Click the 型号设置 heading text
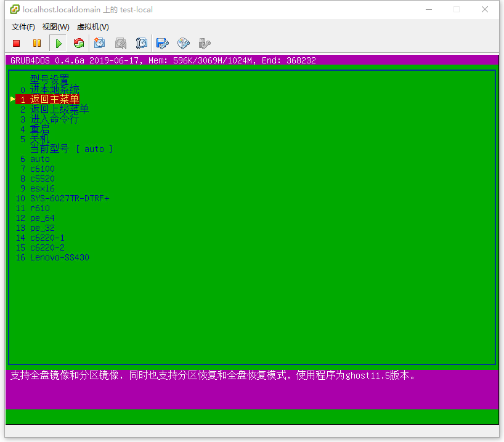 [x=49, y=79]
